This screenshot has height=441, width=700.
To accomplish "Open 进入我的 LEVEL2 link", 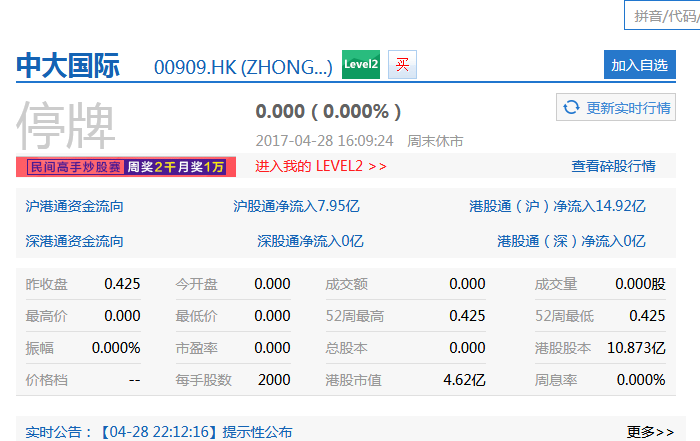I will click(321, 166).
